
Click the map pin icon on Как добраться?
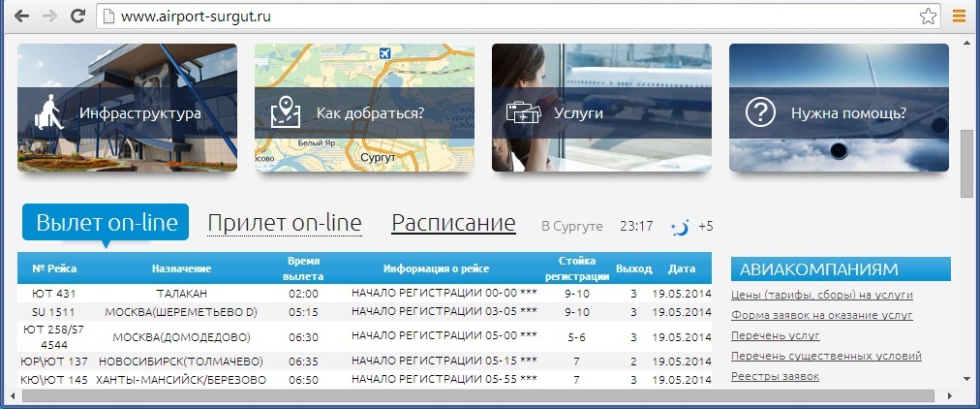pyautogui.click(x=285, y=112)
